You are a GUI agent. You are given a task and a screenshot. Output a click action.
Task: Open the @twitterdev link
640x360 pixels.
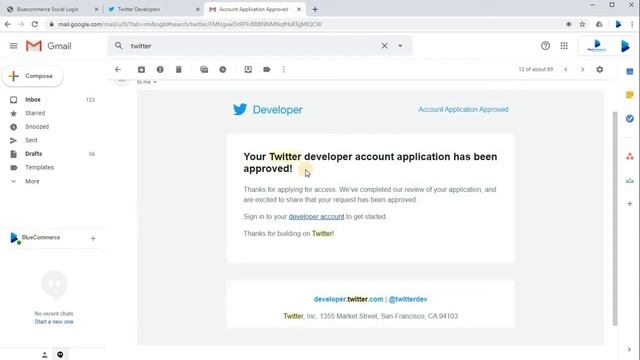click(x=408, y=299)
